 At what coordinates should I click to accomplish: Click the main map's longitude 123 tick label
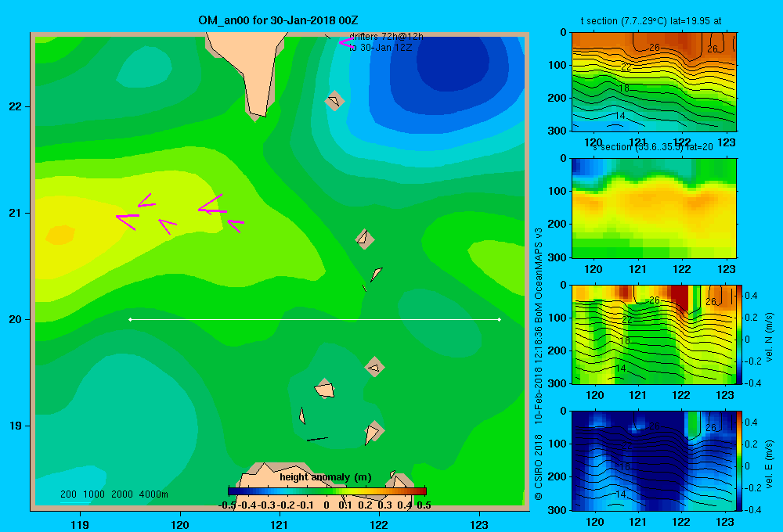(479, 524)
